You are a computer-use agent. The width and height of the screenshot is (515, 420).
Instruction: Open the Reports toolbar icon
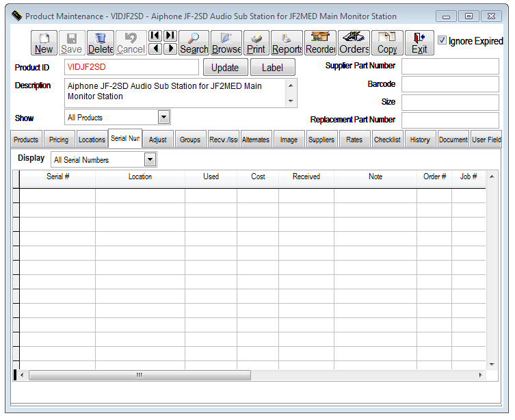coord(287,42)
